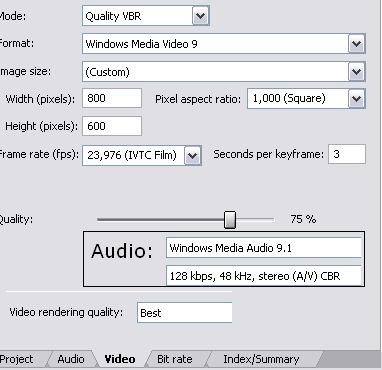Click the Height (pixels) field showing 600

112,126
